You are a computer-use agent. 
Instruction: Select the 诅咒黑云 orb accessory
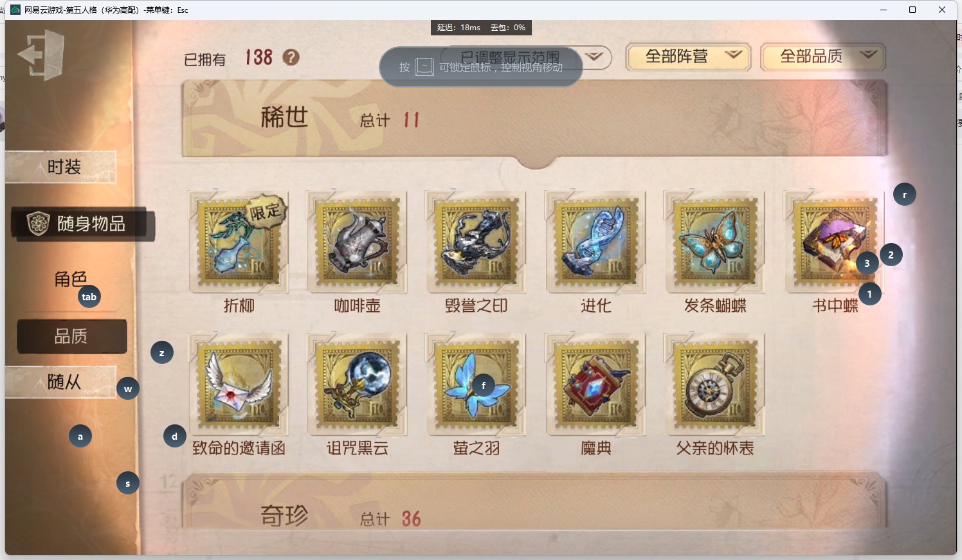click(358, 384)
